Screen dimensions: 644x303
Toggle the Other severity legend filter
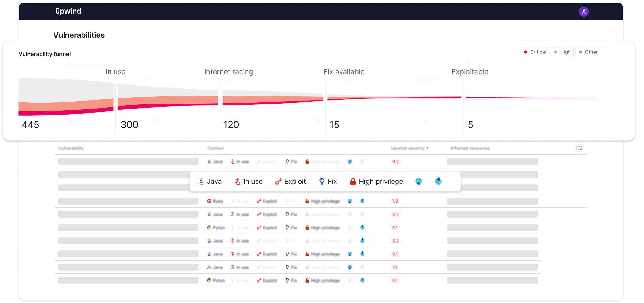pos(588,52)
